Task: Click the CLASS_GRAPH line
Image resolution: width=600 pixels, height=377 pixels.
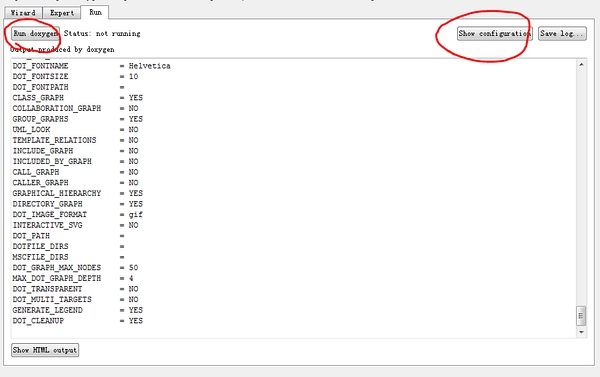Action: (78, 98)
